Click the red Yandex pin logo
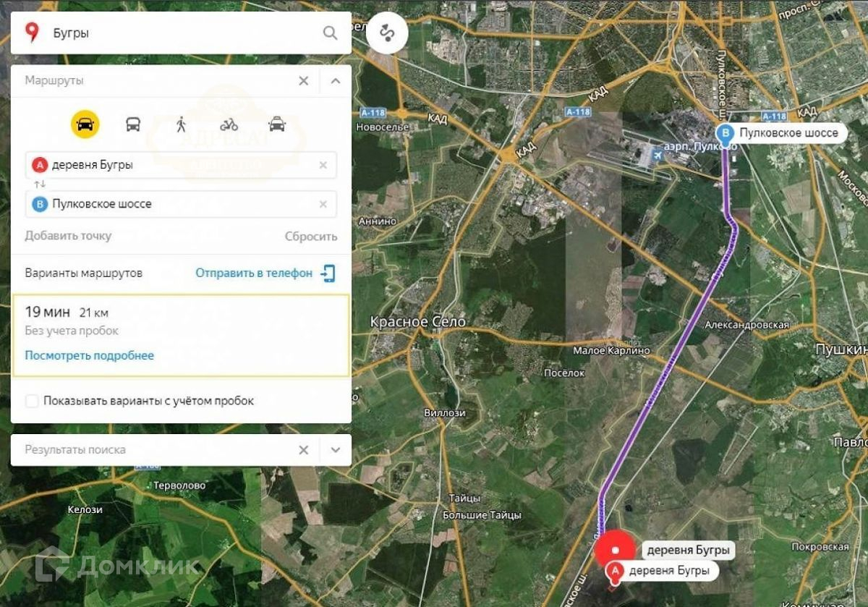The height and width of the screenshot is (607, 868). tap(32, 32)
